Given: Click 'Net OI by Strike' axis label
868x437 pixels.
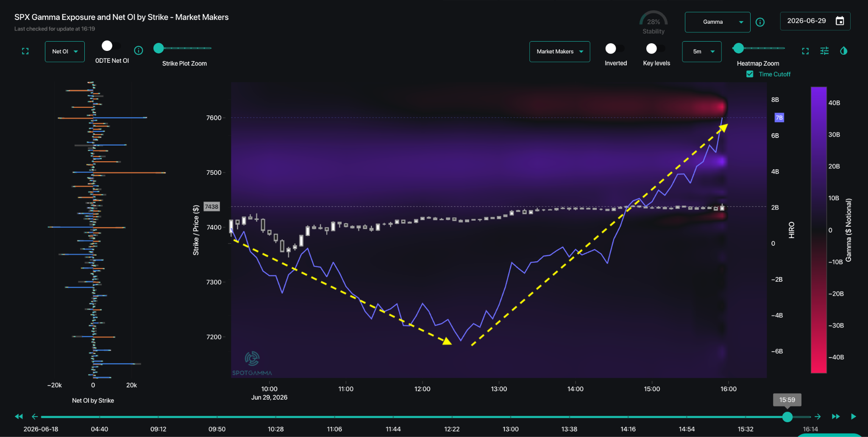Looking at the screenshot, I should 93,401.
